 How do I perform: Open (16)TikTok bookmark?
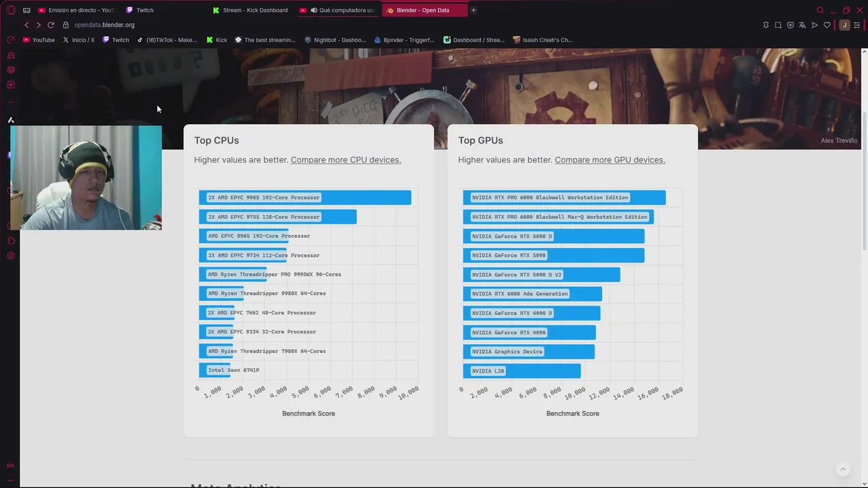pos(167,40)
